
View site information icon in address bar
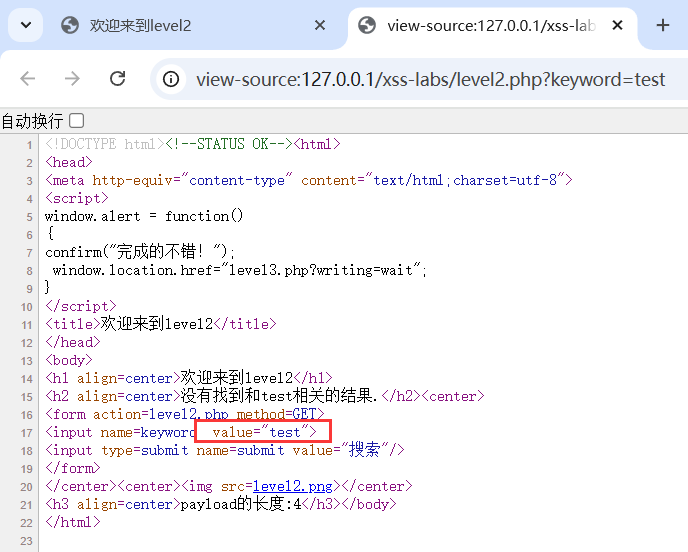(x=171, y=79)
